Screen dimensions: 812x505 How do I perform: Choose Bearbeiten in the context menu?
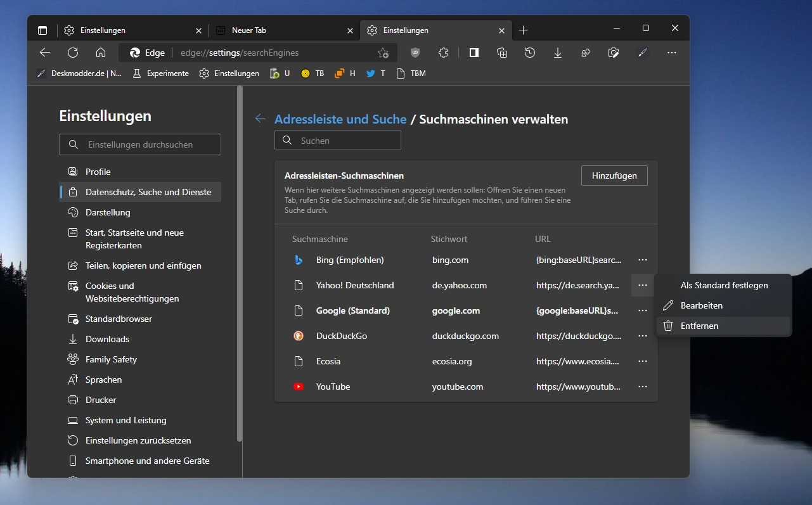coord(724,305)
